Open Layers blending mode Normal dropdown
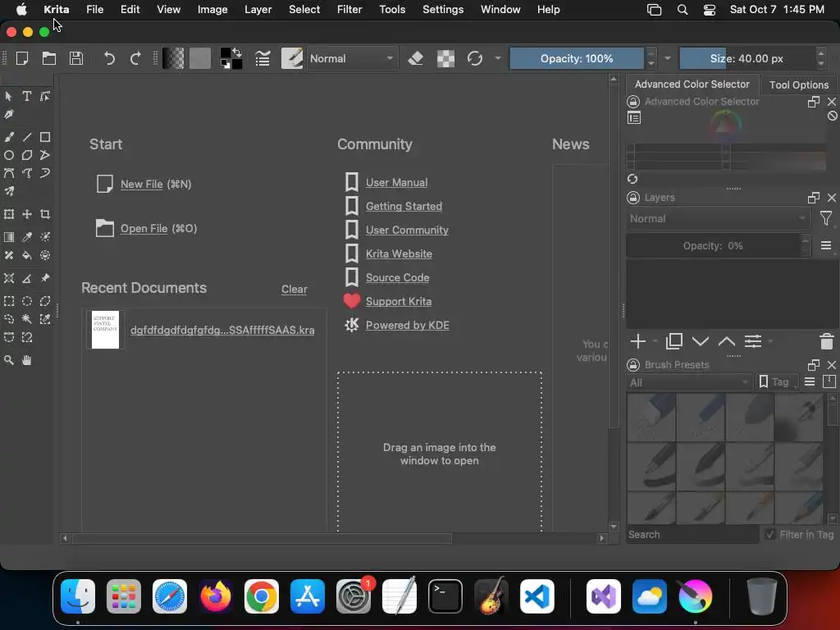The image size is (840, 630). (x=717, y=218)
